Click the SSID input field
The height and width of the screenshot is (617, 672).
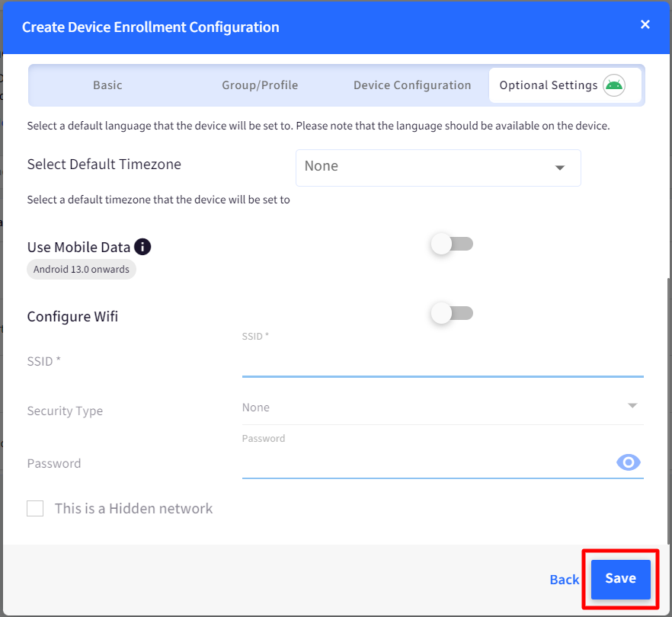click(x=443, y=363)
